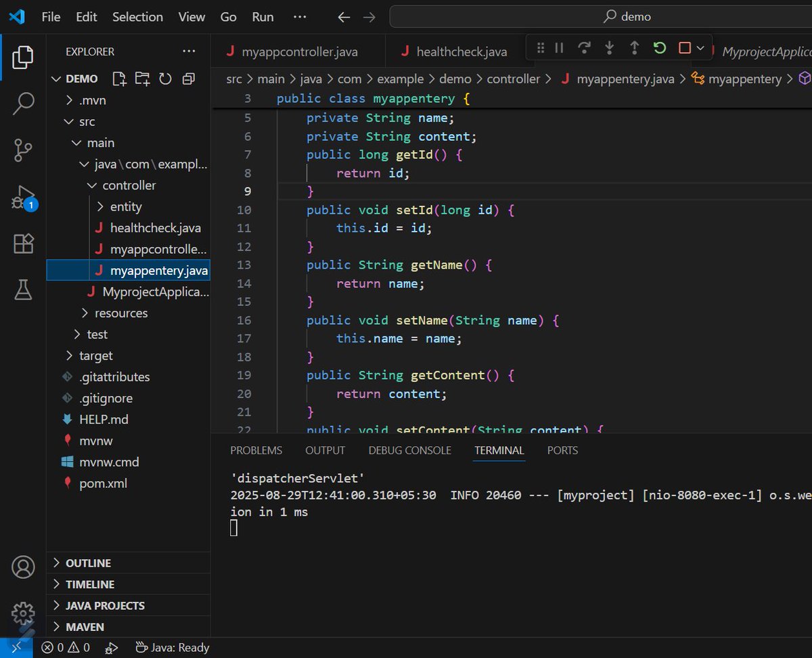This screenshot has width=812, height=658.
Task: Open the Selection menu
Action: 137,17
